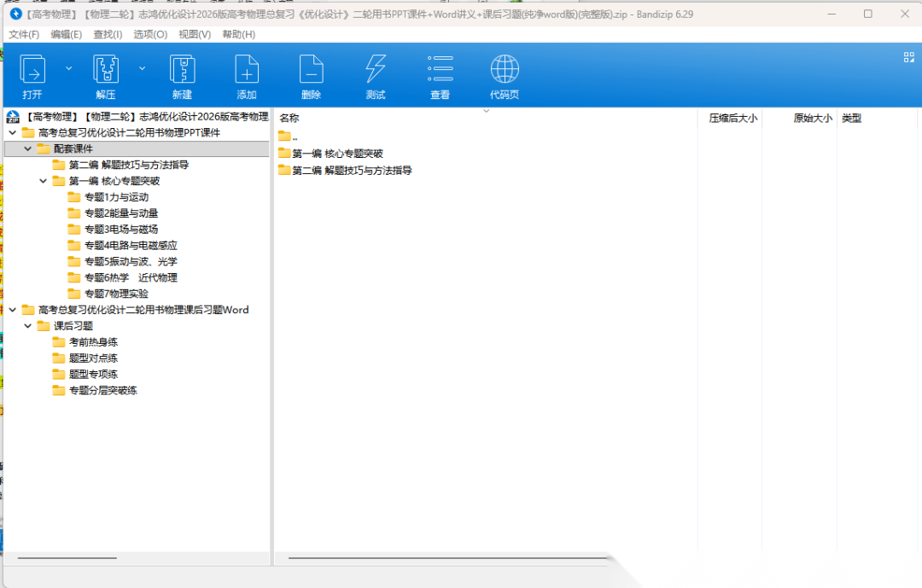Open the dropdown arrow next to 打开

(69, 68)
